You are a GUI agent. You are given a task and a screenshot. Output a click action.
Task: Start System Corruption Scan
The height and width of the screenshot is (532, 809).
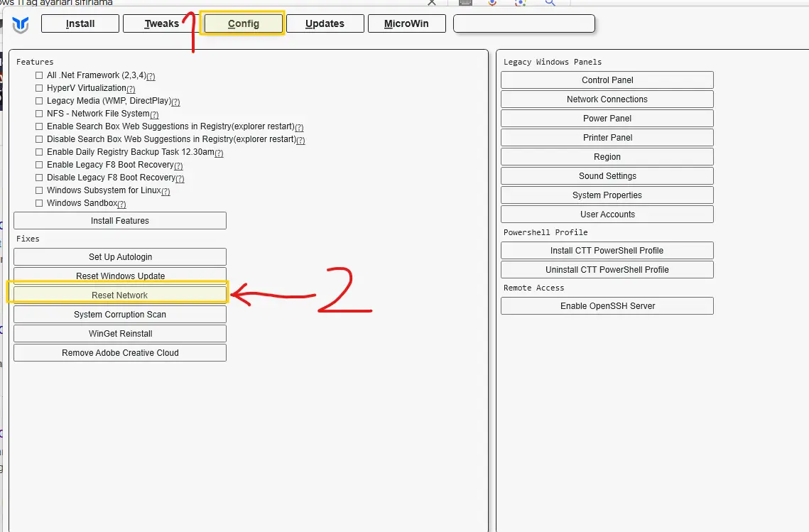point(120,314)
